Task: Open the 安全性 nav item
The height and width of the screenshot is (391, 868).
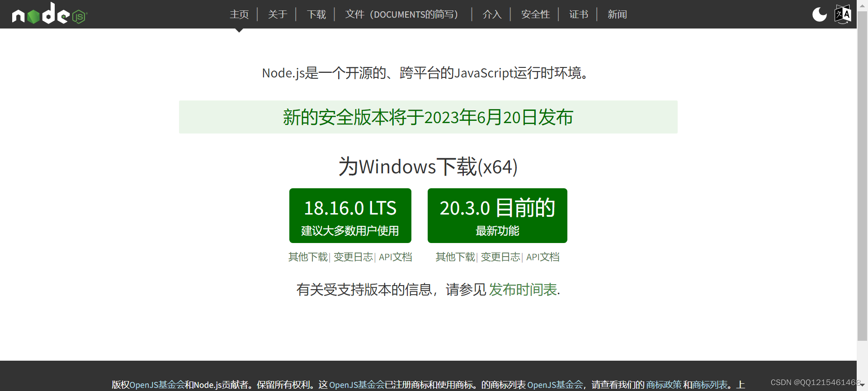Action: pos(535,14)
